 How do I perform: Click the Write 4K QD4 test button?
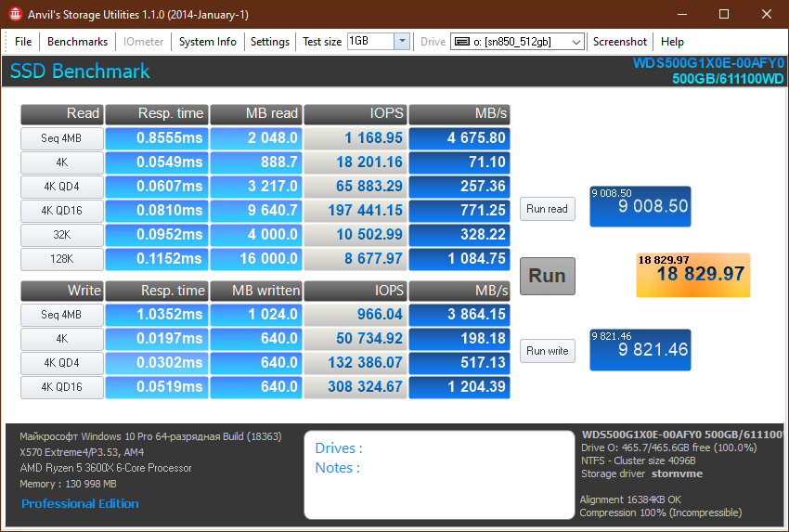pos(62,363)
